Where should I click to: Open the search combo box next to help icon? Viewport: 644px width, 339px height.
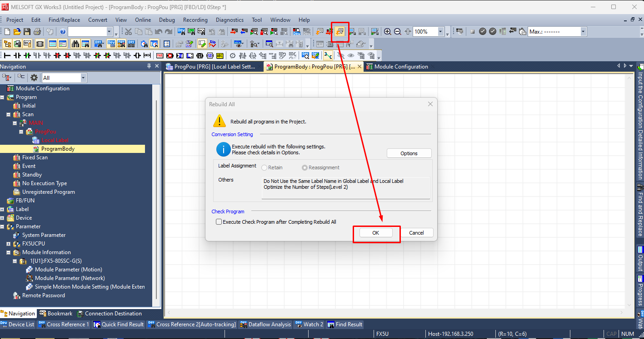tap(110, 32)
